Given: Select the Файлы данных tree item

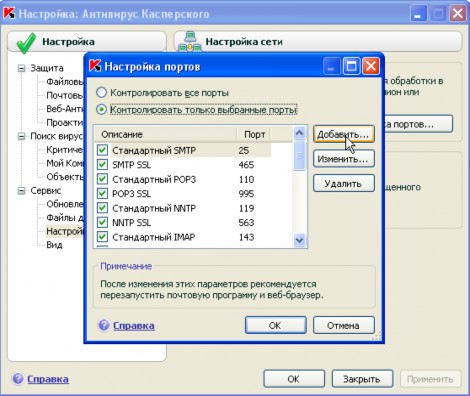Looking at the screenshot, I should (x=64, y=218).
